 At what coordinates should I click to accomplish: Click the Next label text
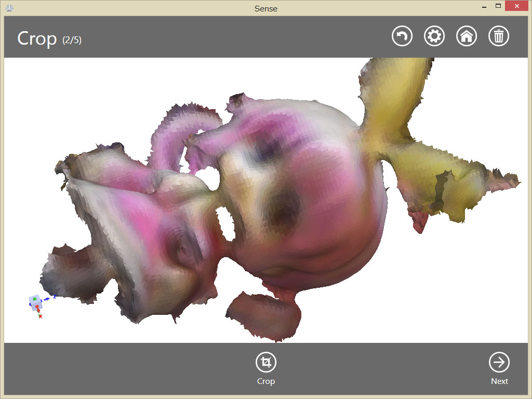[x=499, y=381]
